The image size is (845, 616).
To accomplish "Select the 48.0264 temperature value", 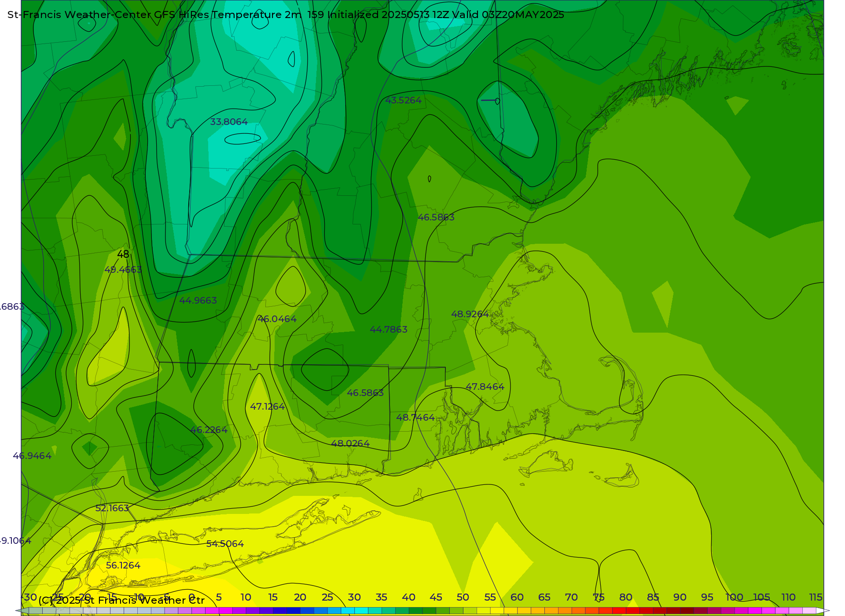I will (350, 444).
